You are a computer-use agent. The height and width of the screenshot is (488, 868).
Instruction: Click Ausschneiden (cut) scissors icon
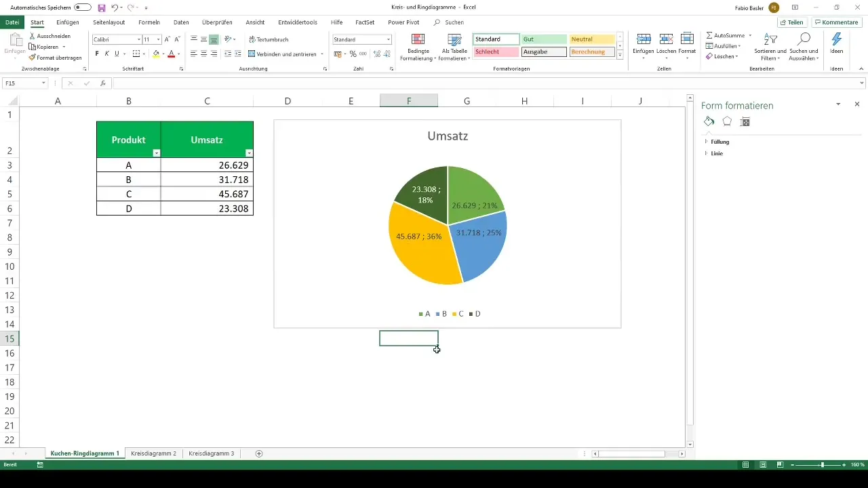[x=33, y=36]
